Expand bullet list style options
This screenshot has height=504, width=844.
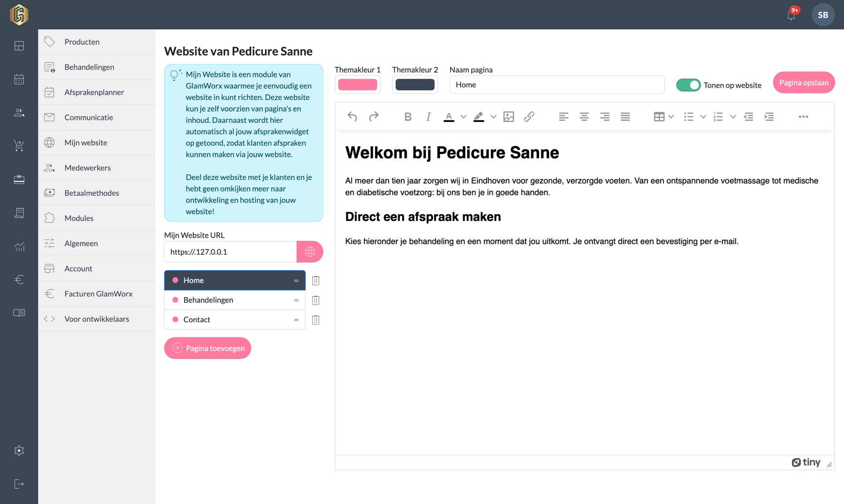703,117
